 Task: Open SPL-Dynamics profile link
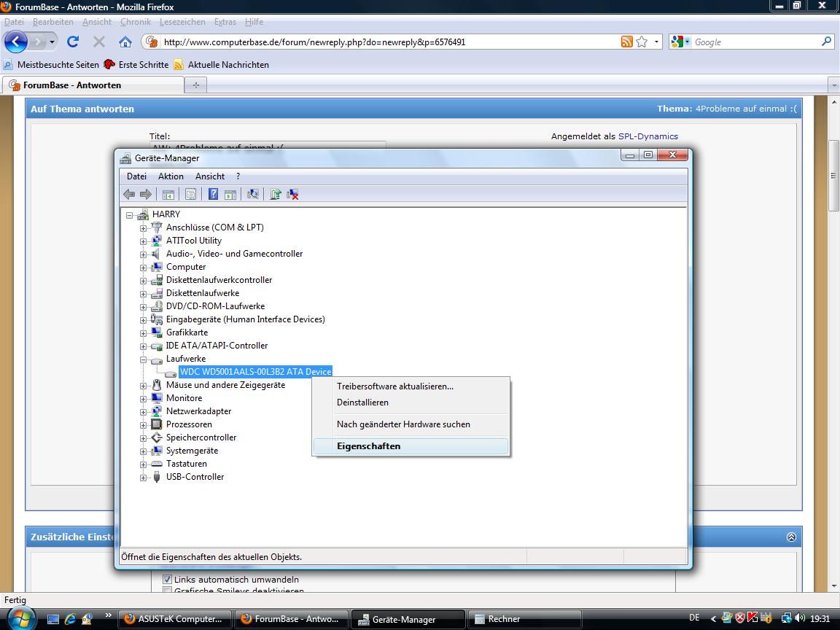pos(647,136)
